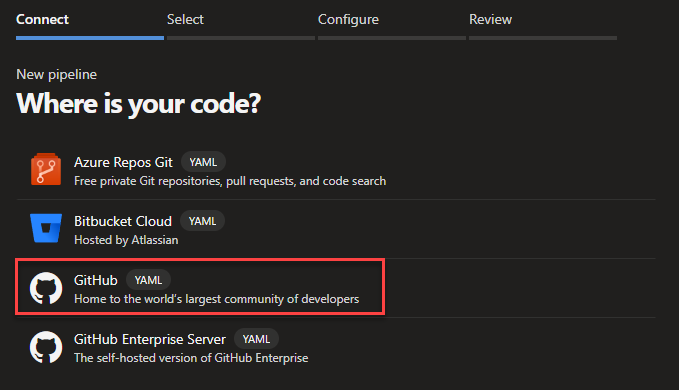Click the YAML badge beside GitHub
Screen dimensions: 679x390
coord(148,280)
